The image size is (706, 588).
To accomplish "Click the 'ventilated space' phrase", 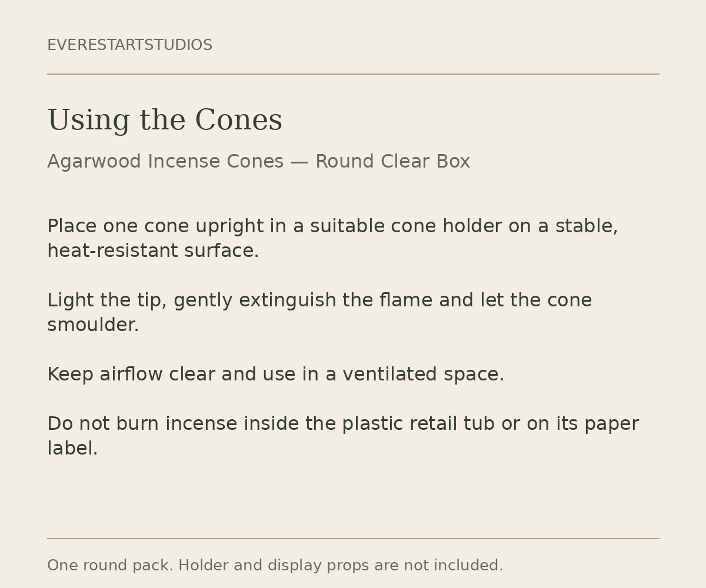I will (x=423, y=375).
